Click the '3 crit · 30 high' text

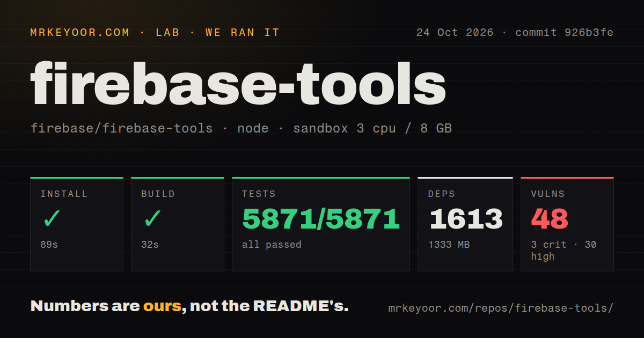point(563,251)
